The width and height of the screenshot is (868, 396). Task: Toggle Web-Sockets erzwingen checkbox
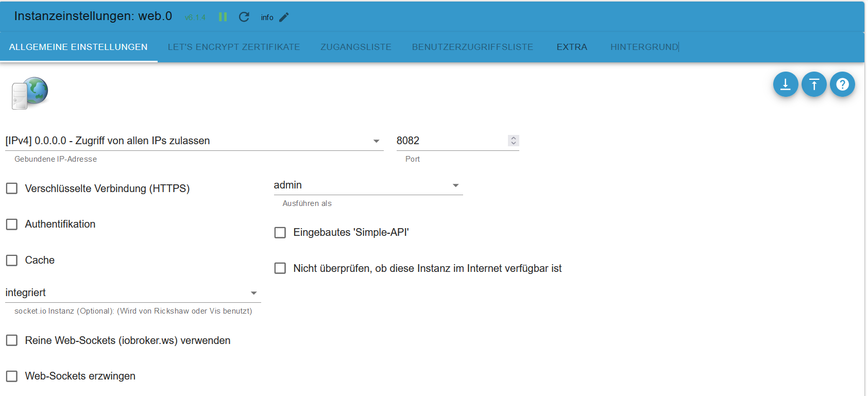click(x=12, y=376)
